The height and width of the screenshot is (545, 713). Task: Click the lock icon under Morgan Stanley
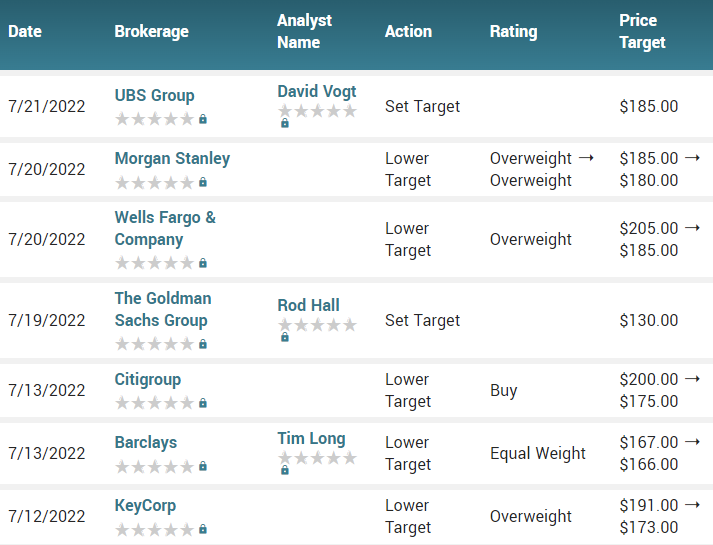point(203,182)
